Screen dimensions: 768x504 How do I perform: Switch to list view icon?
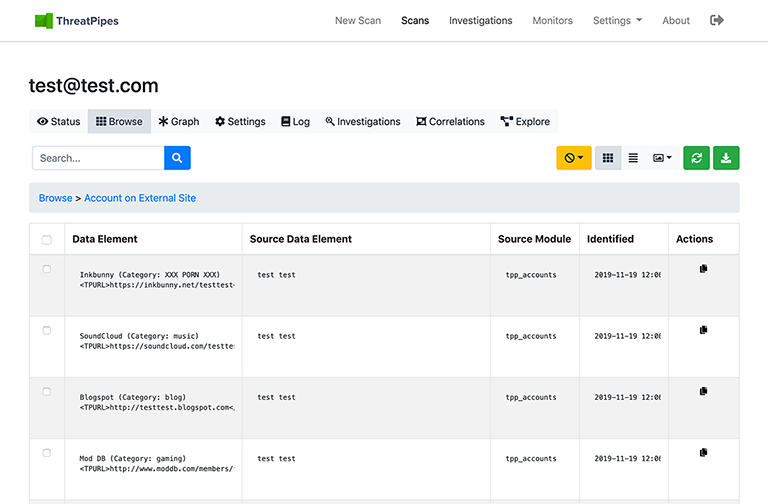(x=633, y=158)
